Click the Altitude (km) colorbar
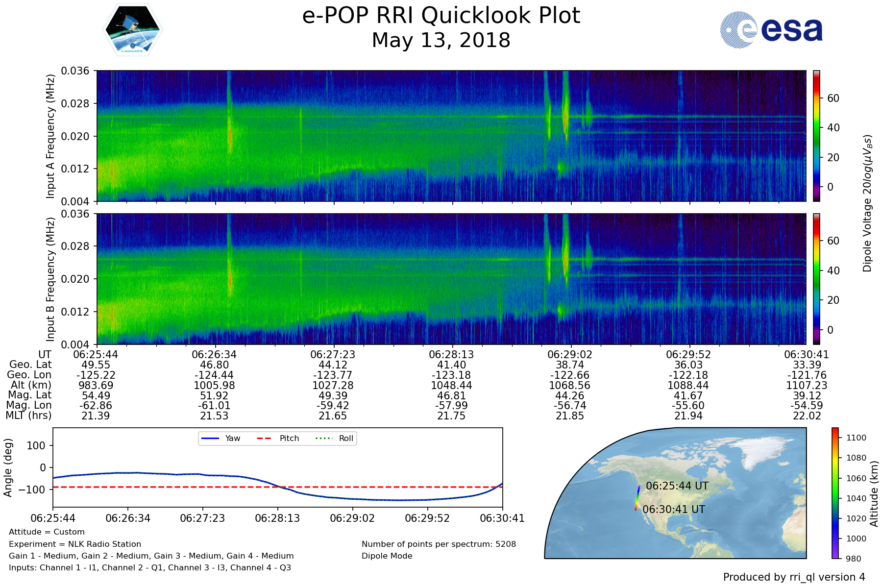Viewport: 882px width, 588px height. click(x=835, y=493)
